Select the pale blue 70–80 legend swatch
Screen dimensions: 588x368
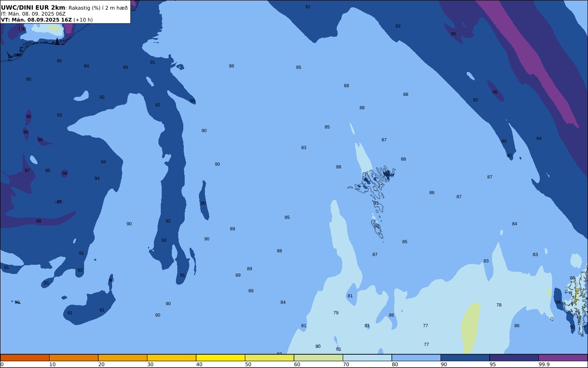coord(367,357)
